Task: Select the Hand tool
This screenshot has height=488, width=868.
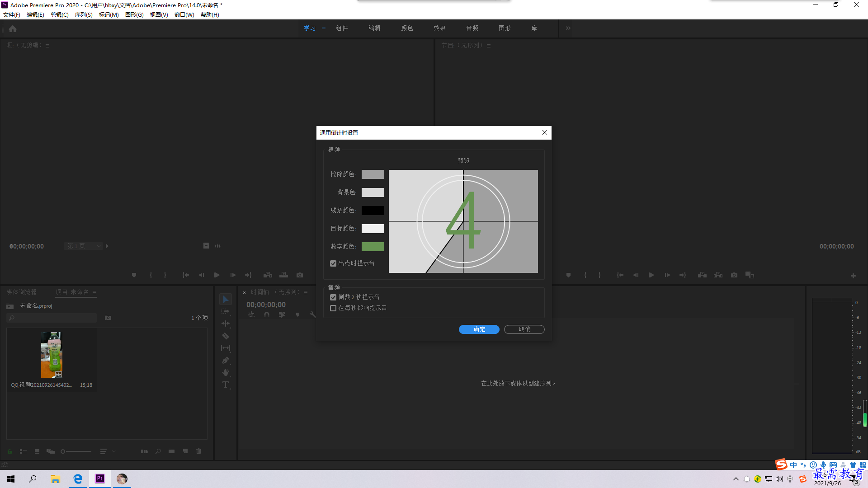Action: click(226, 372)
